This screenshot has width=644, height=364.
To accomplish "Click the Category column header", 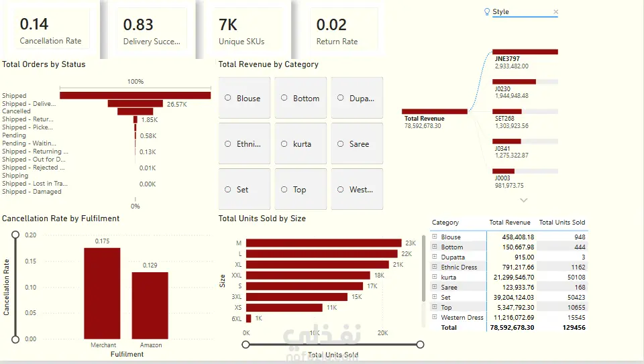I will [x=445, y=223].
